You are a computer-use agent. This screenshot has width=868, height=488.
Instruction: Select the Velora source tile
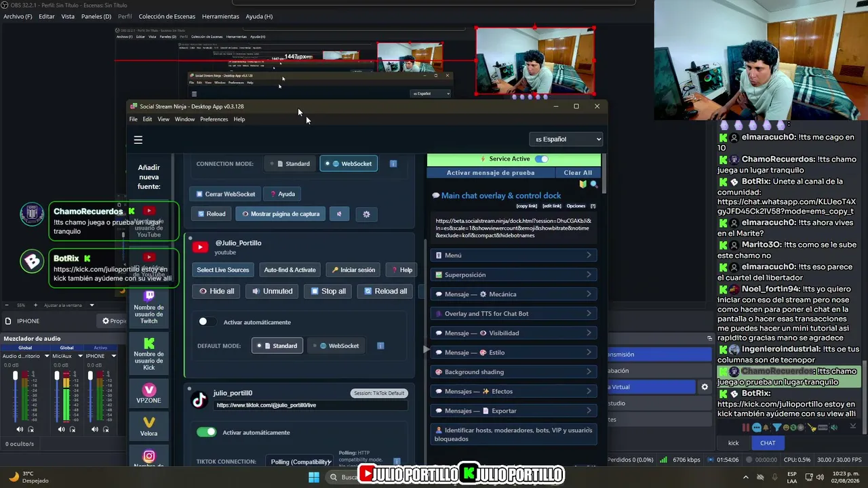(149, 426)
